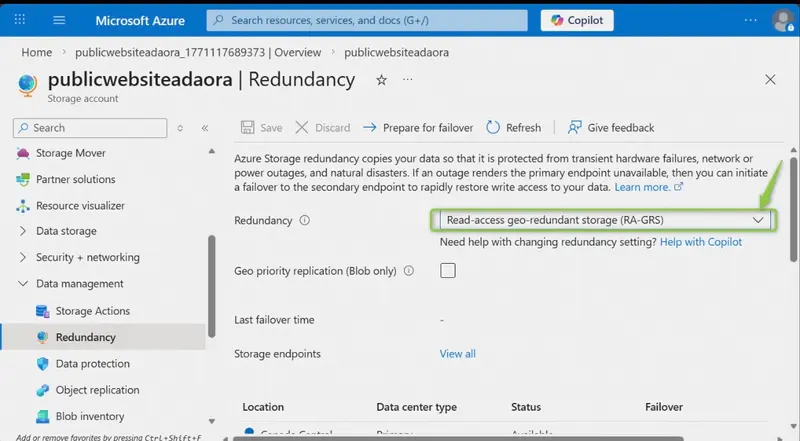Click Geo priority replication info icon
The width and height of the screenshot is (800, 441).
(409, 271)
